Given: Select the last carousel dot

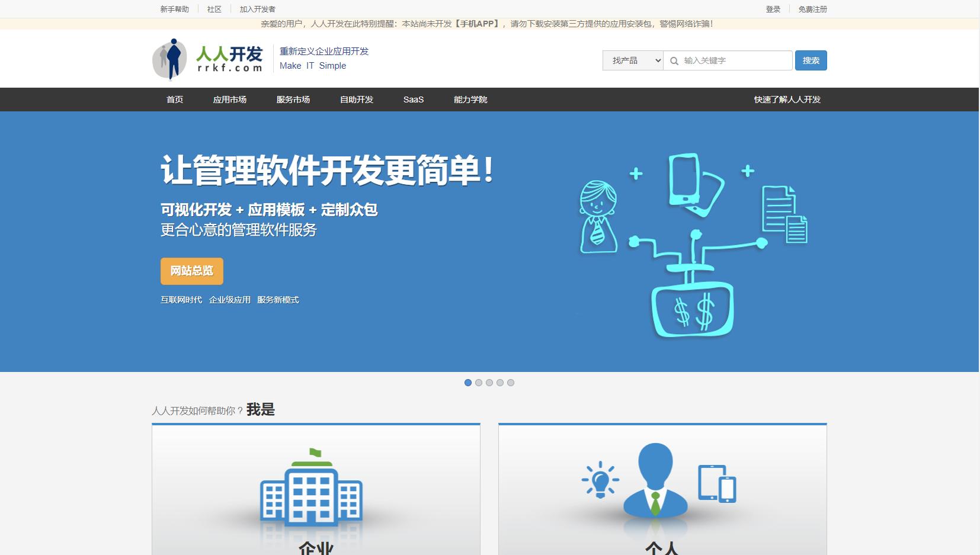Looking at the screenshot, I should (x=510, y=383).
